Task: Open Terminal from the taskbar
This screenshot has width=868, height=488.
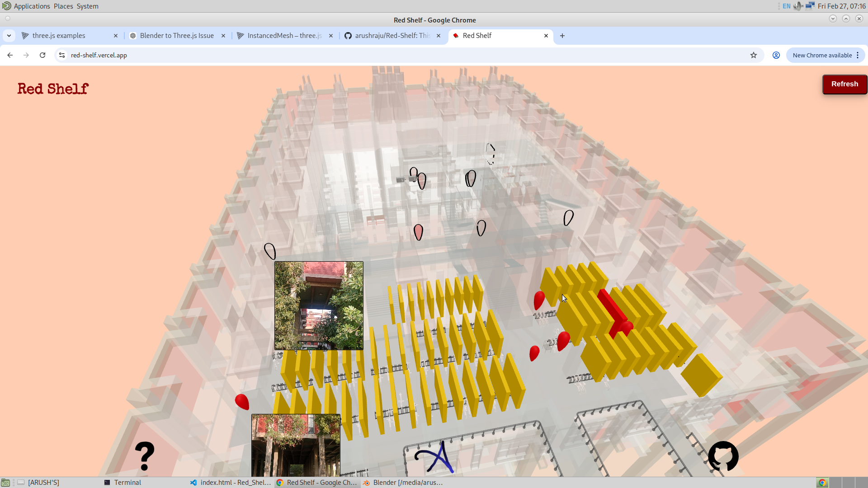Action: pyautogui.click(x=127, y=482)
